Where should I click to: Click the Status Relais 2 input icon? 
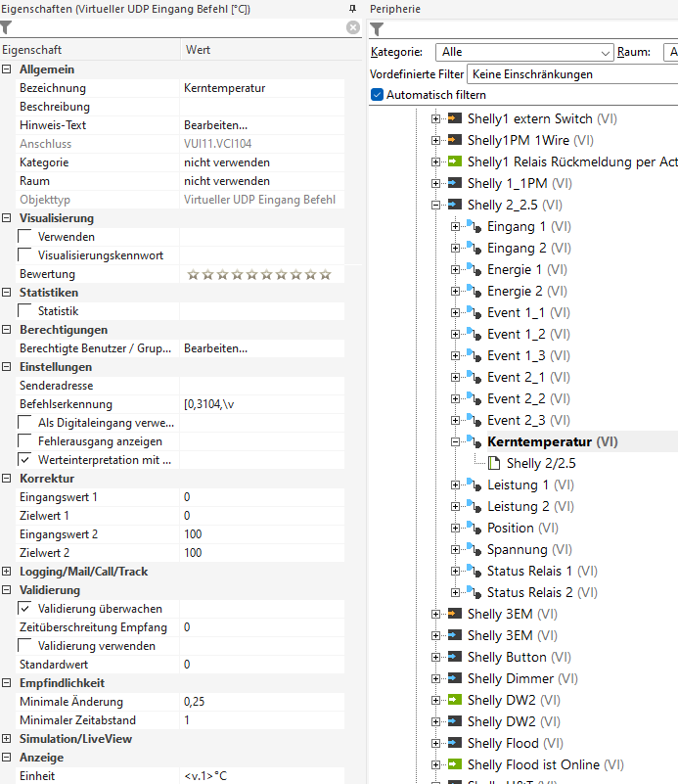pos(475,591)
